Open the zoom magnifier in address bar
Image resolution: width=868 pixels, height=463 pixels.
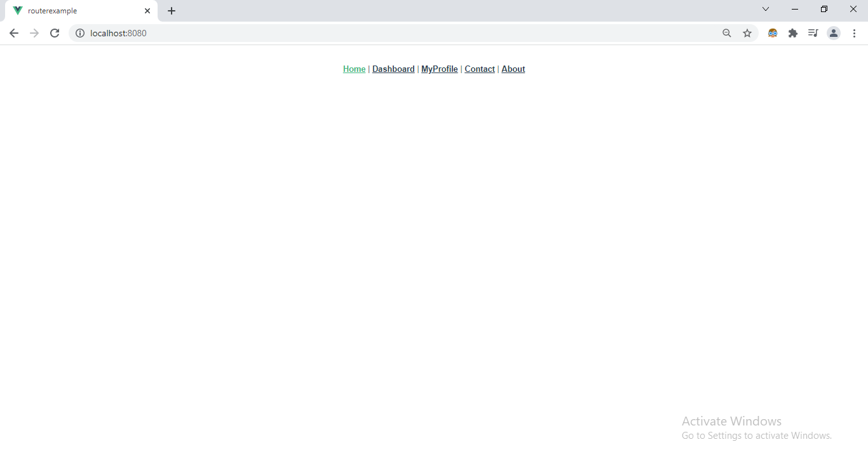[x=727, y=33]
